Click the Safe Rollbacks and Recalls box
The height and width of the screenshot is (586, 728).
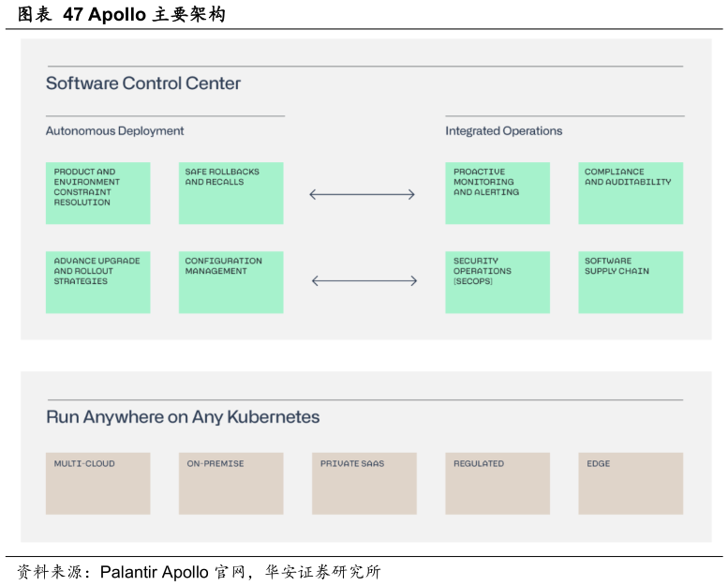coord(230,193)
